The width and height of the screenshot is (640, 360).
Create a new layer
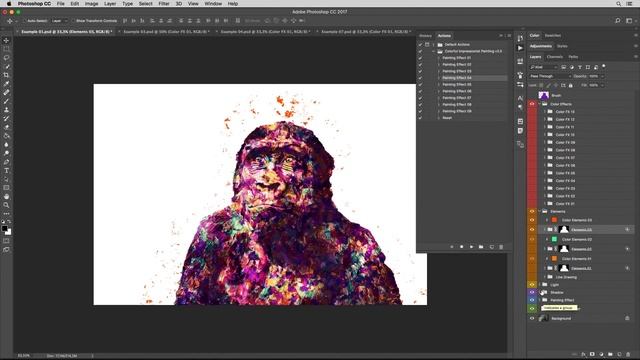pos(619,354)
